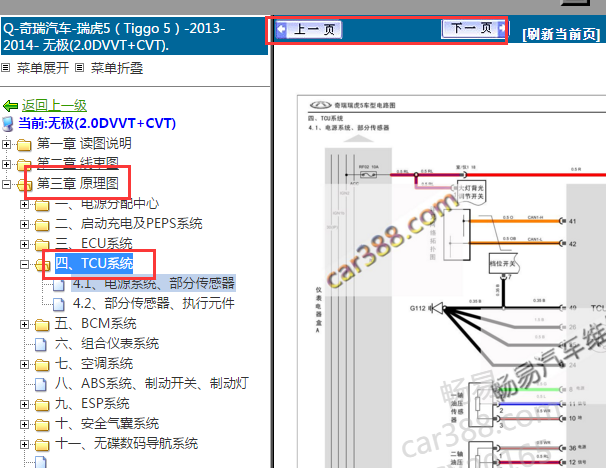The width and height of the screenshot is (606, 468).
Task: Open 第二章 线束图 chapter
Action: (x=78, y=163)
